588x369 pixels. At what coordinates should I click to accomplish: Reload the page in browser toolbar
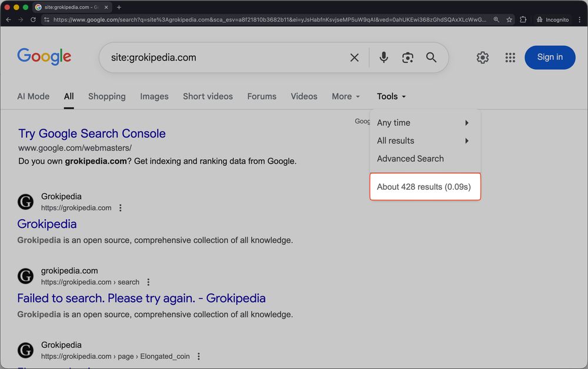point(33,19)
